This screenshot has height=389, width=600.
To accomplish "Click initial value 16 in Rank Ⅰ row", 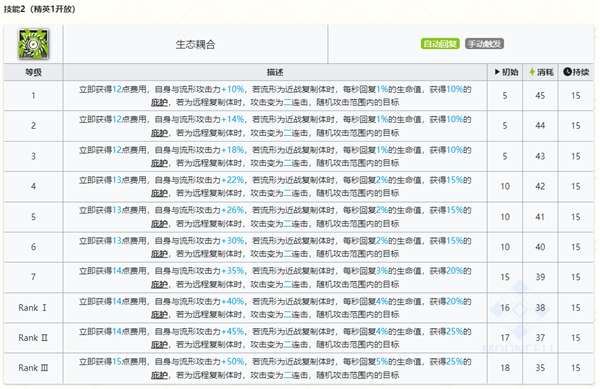I will pos(505,308).
